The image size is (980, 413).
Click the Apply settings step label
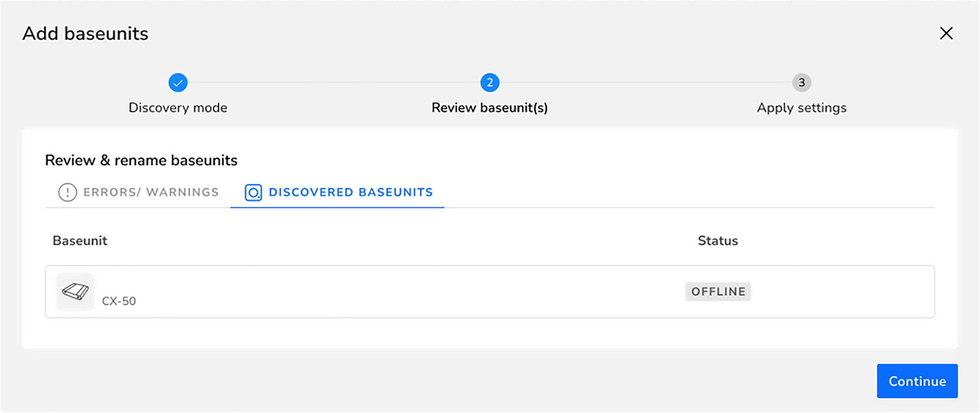801,108
